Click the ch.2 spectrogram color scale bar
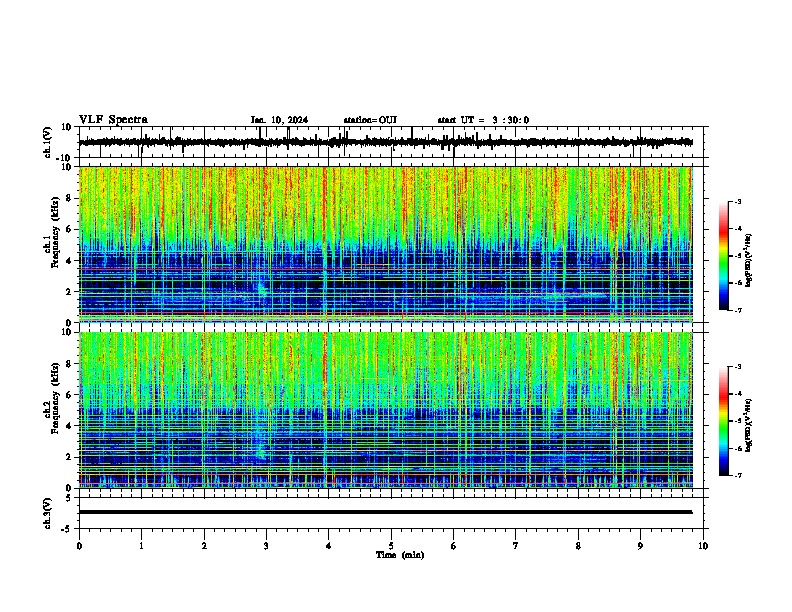The width and height of the screenshot is (792, 612). [x=723, y=421]
